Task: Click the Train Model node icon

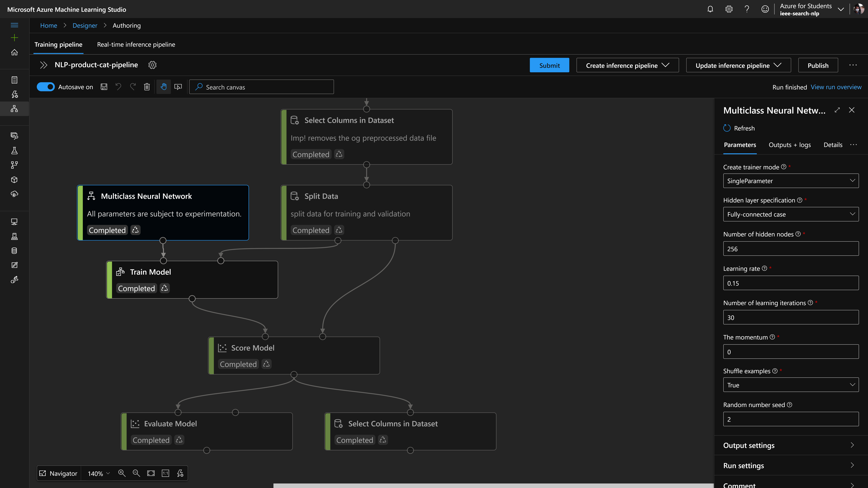Action: (x=120, y=272)
